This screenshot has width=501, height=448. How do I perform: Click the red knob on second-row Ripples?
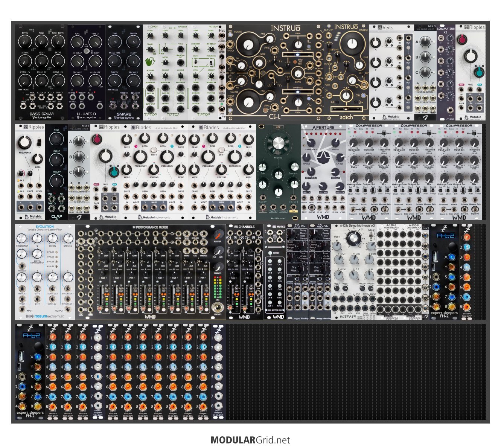pyautogui.click(x=97, y=140)
